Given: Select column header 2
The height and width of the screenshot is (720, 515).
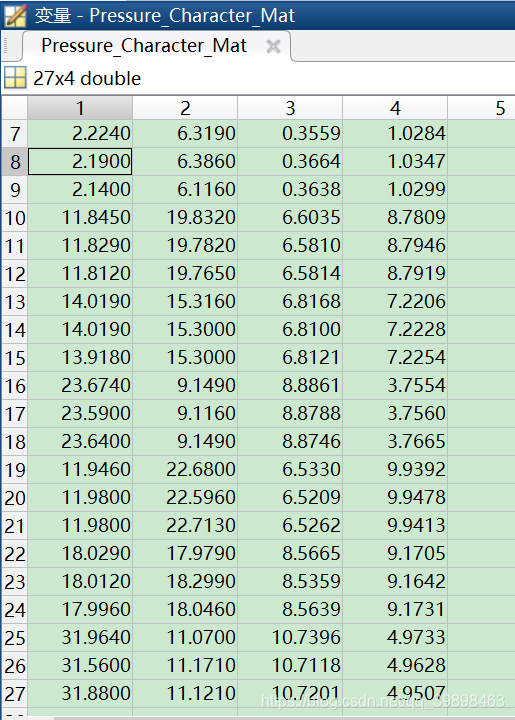Looking at the screenshot, I should pyautogui.click(x=185, y=108).
